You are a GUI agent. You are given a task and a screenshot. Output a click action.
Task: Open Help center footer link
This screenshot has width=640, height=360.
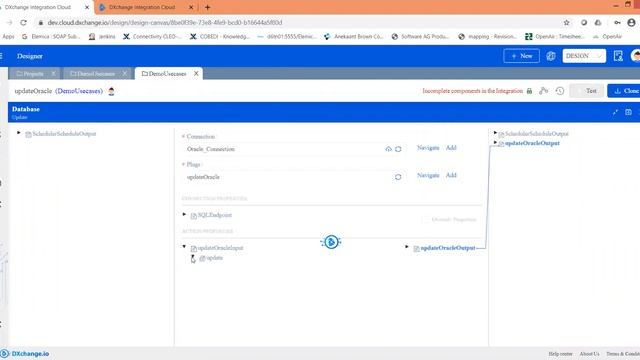(x=560, y=354)
